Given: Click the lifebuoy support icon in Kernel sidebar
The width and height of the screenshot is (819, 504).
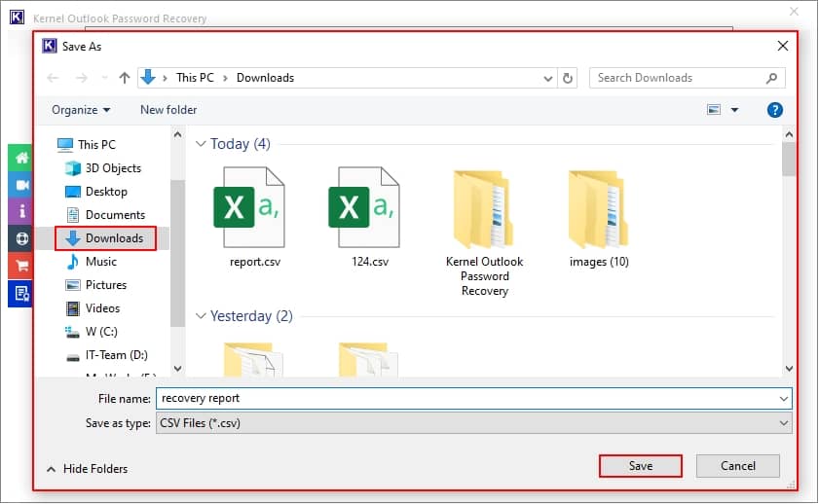Looking at the screenshot, I should pyautogui.click(x=20, y=238).
